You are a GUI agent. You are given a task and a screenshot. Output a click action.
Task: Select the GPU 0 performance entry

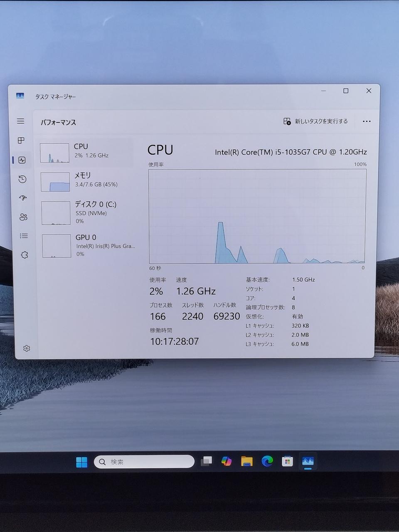coord(87,245)
